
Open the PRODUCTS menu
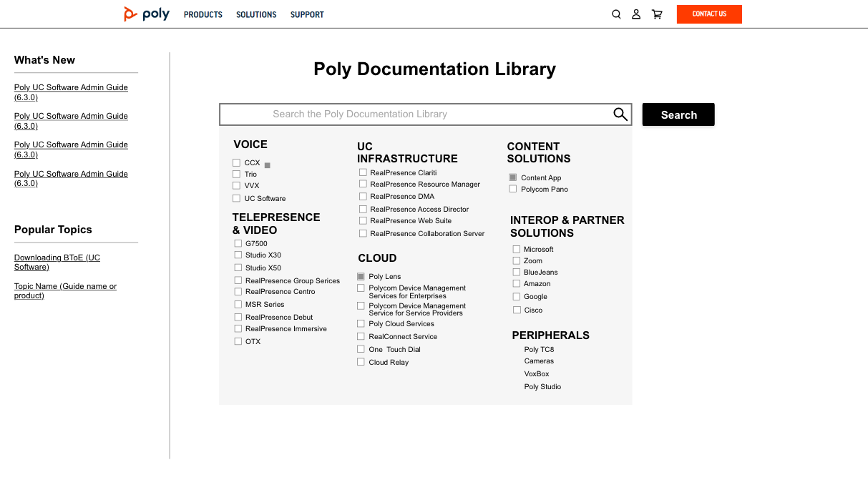click(x=203, y=14)
